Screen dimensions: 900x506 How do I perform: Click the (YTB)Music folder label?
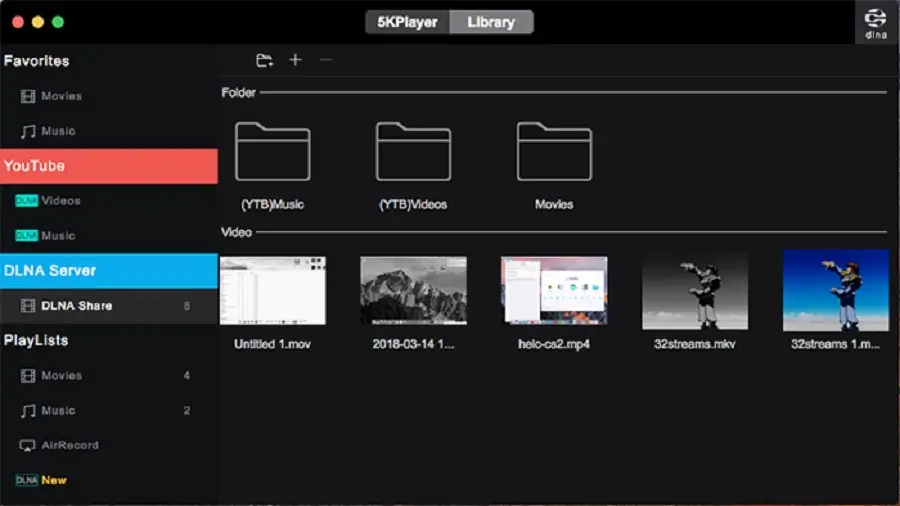pyautogui.click(x=273, y=205)
